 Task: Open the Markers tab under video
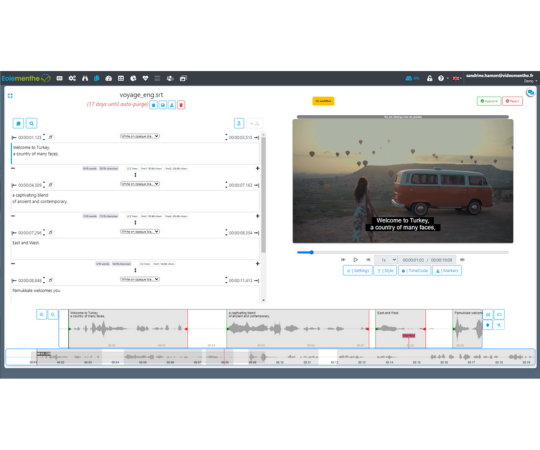[447, 271]
